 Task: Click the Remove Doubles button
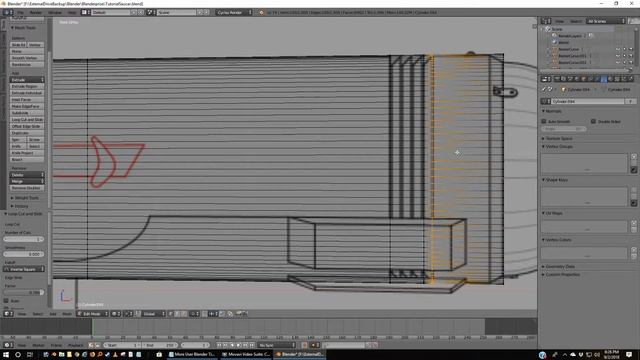[x=27, y=188]
